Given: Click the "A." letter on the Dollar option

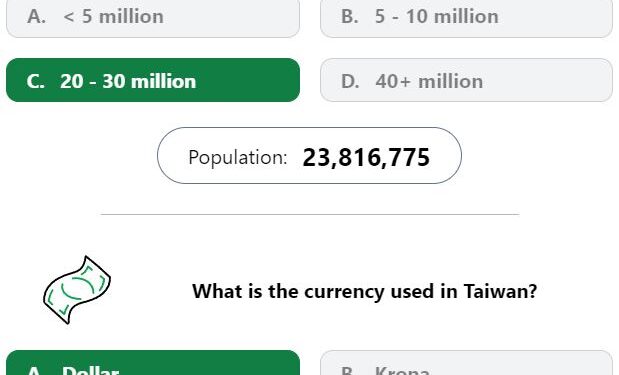Looking at the screenshot, I should tap(36, 370).
